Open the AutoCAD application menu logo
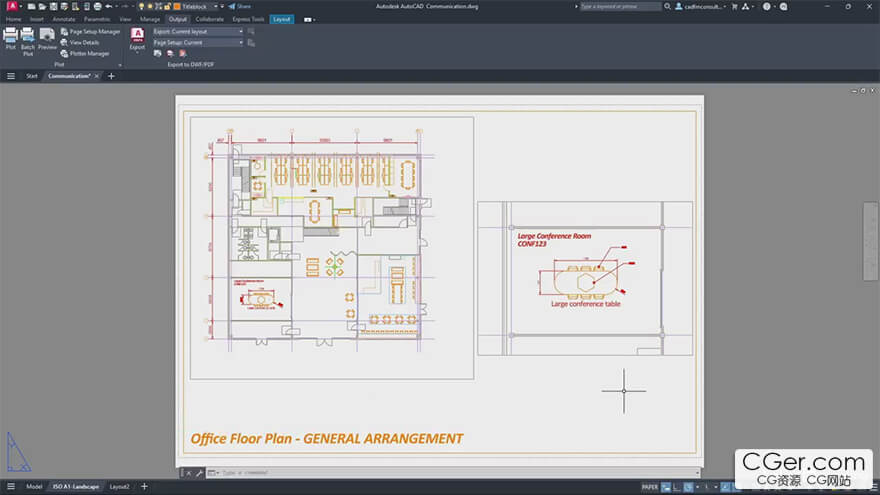The height and width of the screenshot is (495, 880). pyautogui.click(x=12, y=6)
